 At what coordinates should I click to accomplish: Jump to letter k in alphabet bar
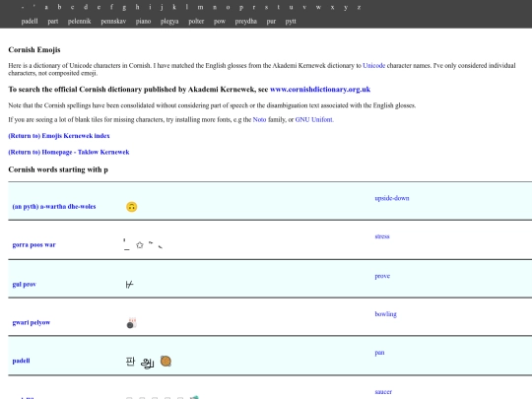click(x=174, y=7)
